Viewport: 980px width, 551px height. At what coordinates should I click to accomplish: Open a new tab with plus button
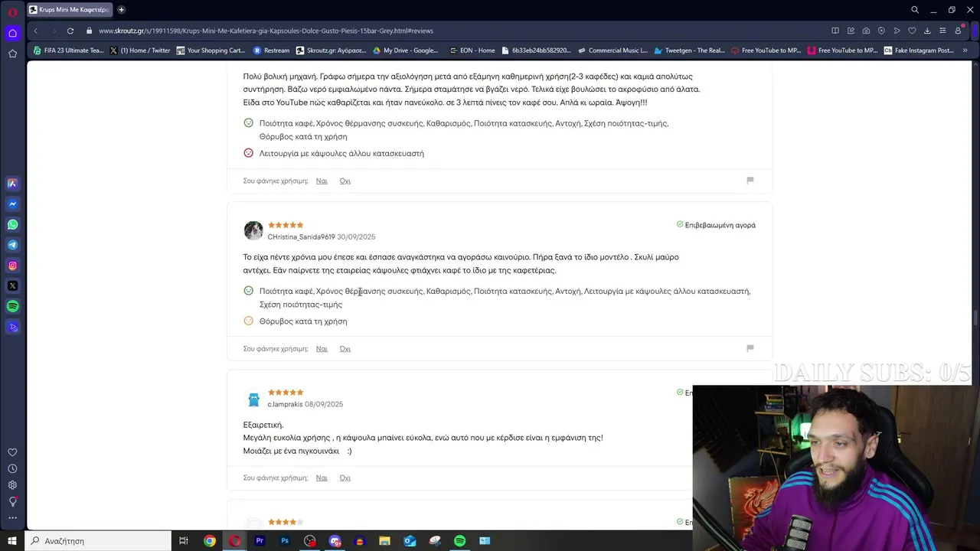click(x=121, y=10)
